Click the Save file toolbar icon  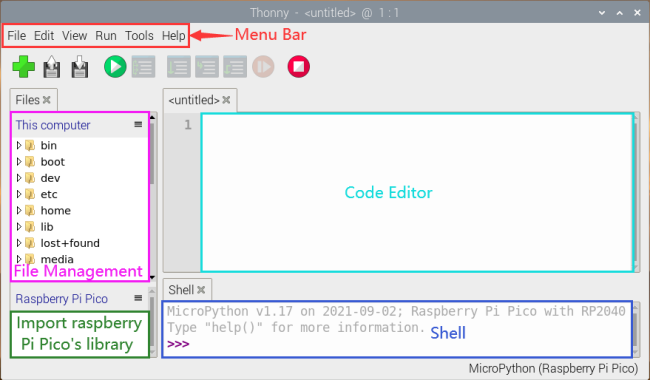pos(80,67)
